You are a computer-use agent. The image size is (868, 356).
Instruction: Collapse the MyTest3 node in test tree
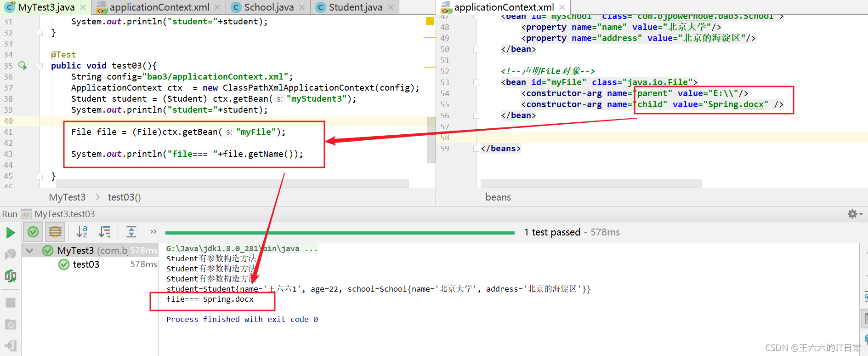coord(30,251)
